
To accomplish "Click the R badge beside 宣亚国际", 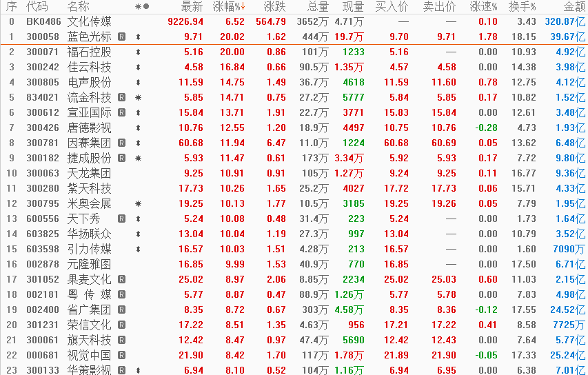I will (x=121, y=112).
